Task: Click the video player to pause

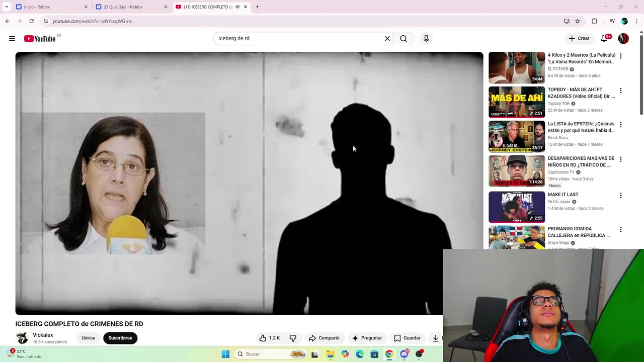Action: point(249,184)
